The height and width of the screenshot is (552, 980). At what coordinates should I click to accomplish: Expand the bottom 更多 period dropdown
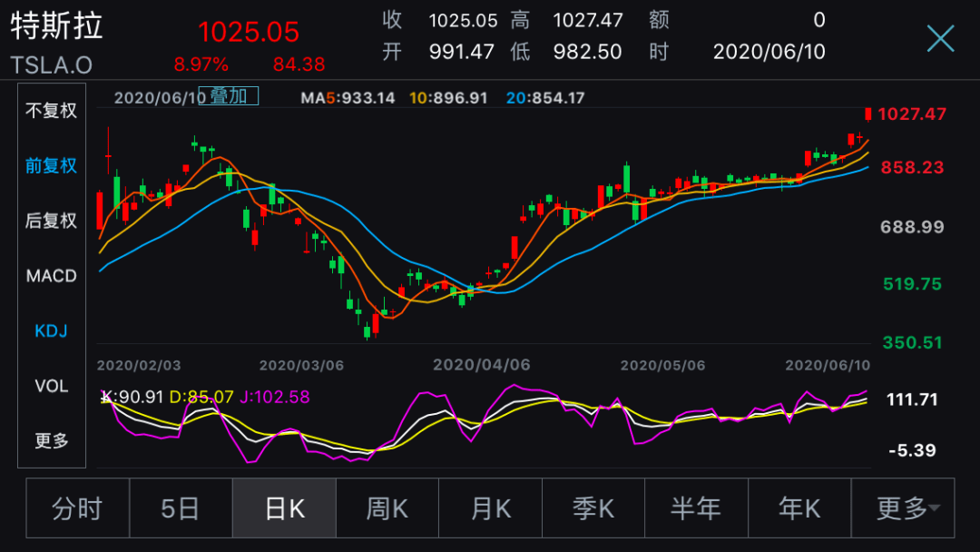[x=904, y=508]
